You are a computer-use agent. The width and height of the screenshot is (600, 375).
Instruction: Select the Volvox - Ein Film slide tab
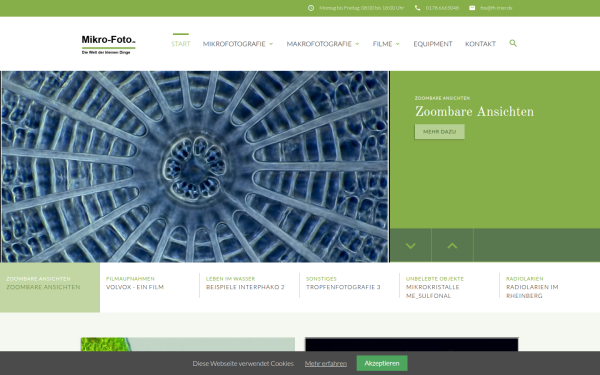(x=150, y=287)
